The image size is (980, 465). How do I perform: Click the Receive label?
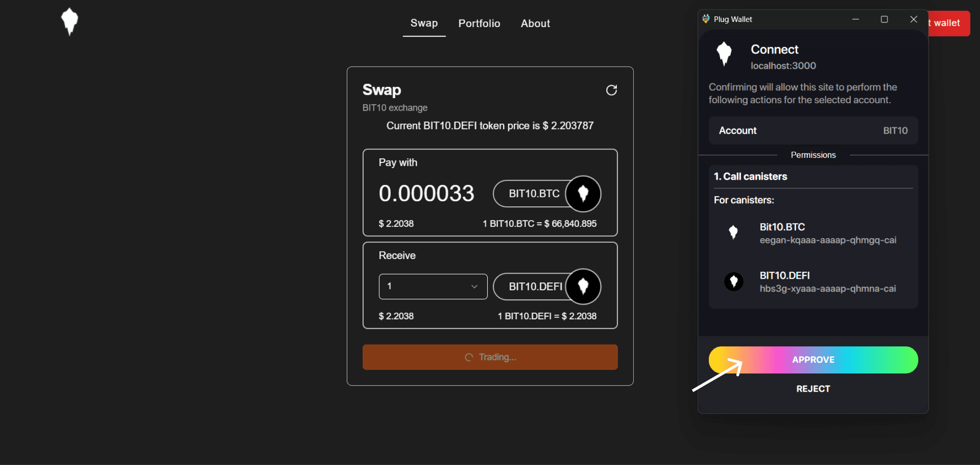397,255
